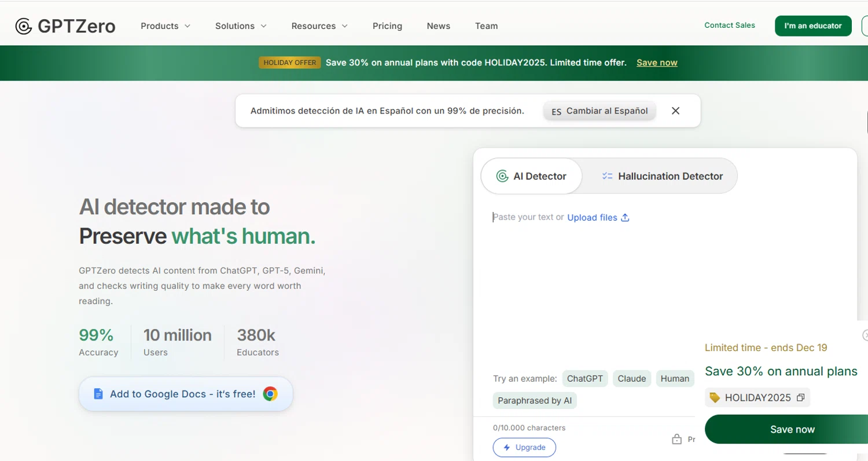Image resolution: width=868 pixels, height=461 pixels.
Task: Expand the Solutions dropdown menu
Action: pos(241,26)
